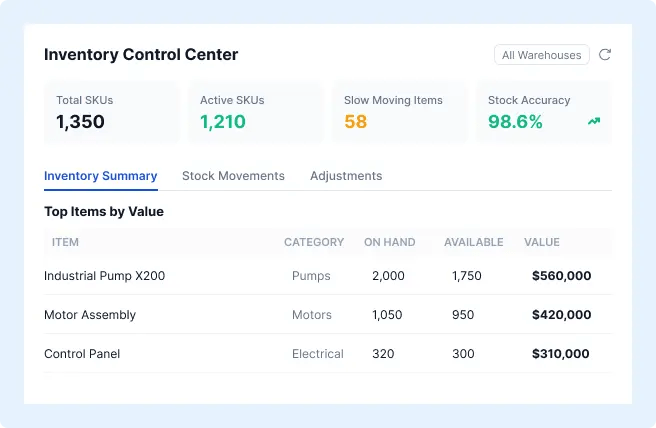656x428 pixels.
Task: Click the $560,000 value cell
Action: [x=561, y=276]
